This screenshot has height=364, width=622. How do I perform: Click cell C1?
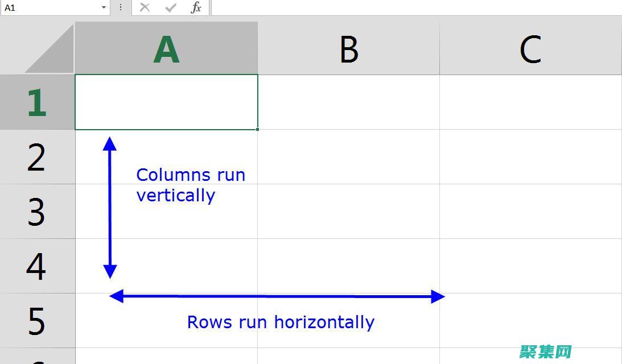click(x=530, y=102)
